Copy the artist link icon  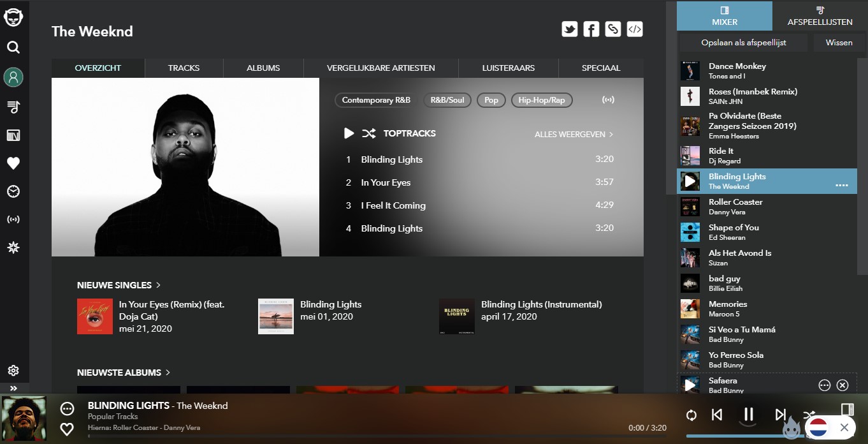tap(613, 29)
